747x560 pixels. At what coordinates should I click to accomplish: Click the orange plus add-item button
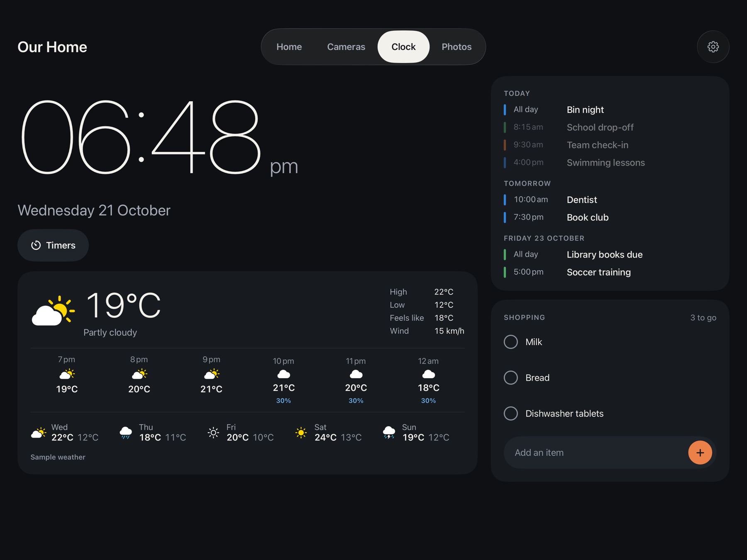[700, 453]
